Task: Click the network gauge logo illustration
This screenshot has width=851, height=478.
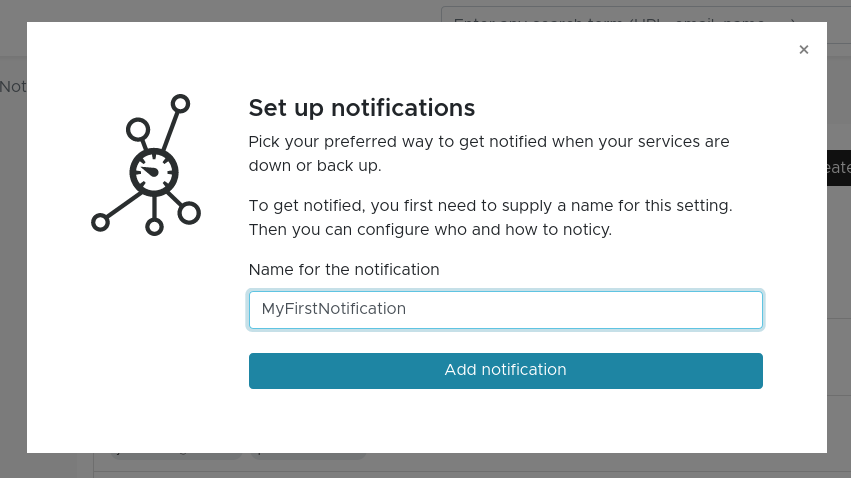Action: tap(146, 165)
